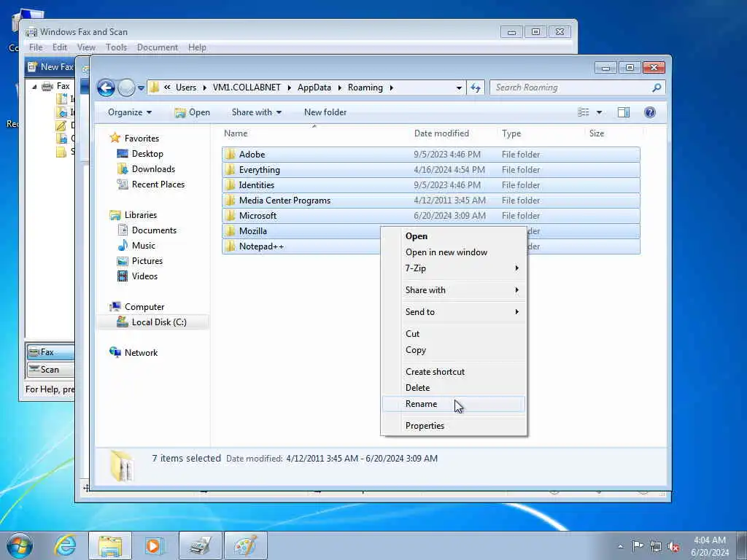Click the search magnifier icon
The height and width of the screenshot is (560, 747).
[x=657, y=87]
